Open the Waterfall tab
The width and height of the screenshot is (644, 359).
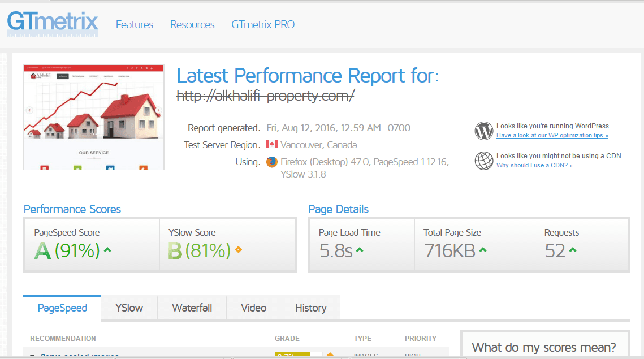point(192,308)
